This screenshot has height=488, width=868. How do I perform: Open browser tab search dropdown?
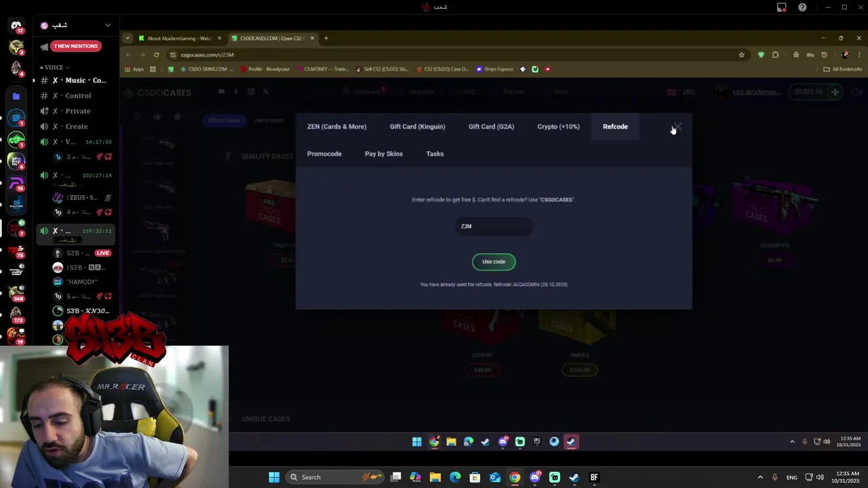tap(127, 38)
